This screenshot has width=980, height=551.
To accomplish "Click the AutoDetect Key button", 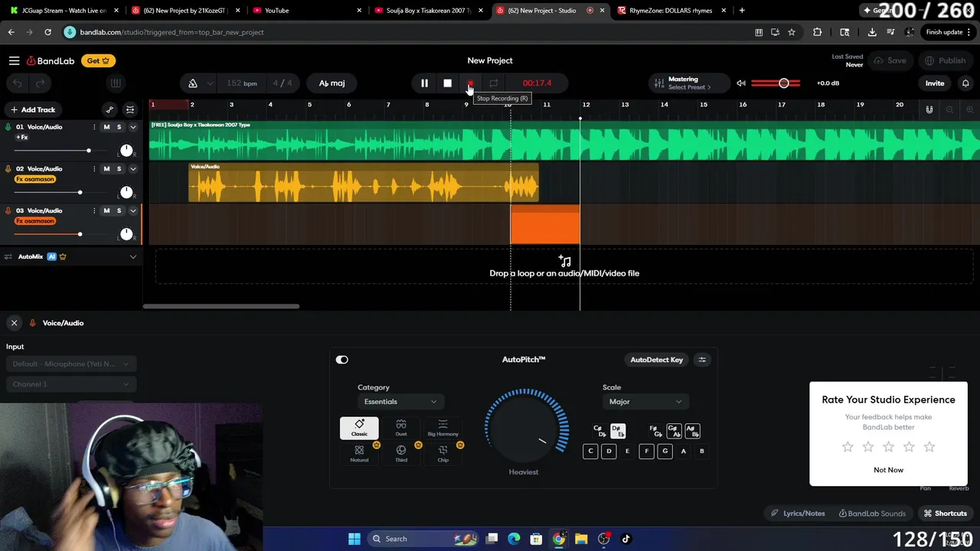I will 656,360.
